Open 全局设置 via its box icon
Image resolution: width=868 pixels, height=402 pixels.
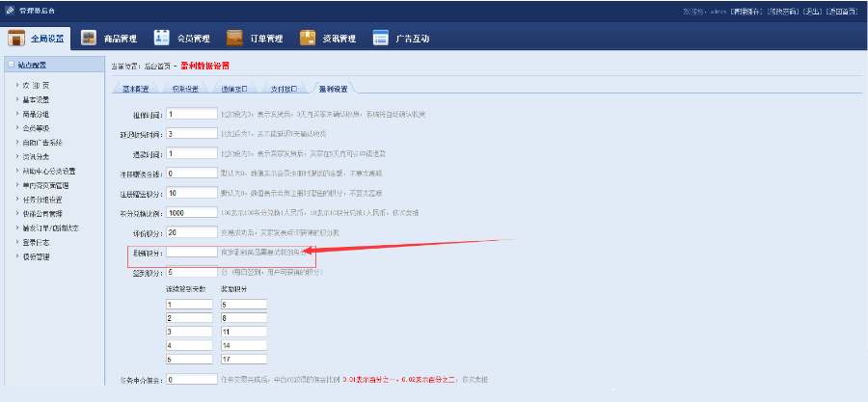tap(16, 39)
